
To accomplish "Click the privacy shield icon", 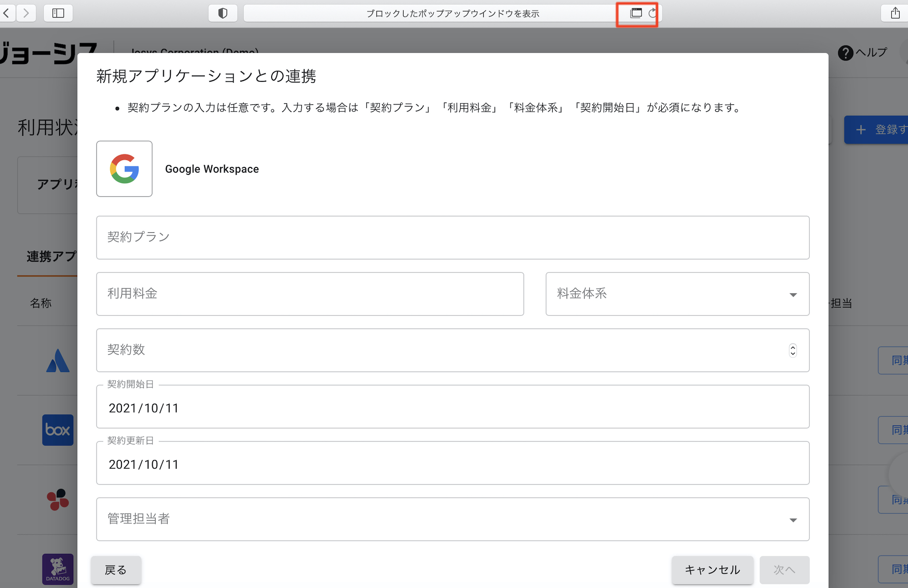I will point(223,13).
